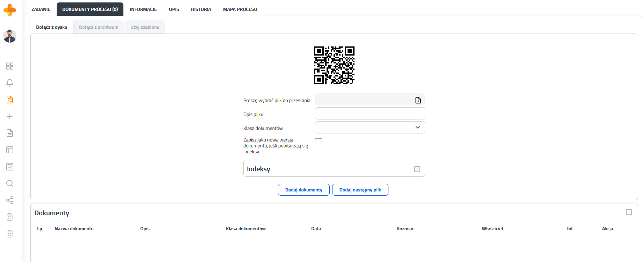Click 'Klasa dokumentów' column header

point(246,229)
